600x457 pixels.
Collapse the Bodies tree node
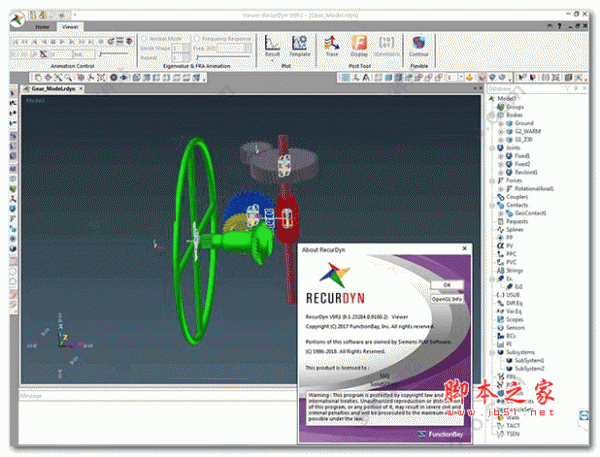pos(492,115)
